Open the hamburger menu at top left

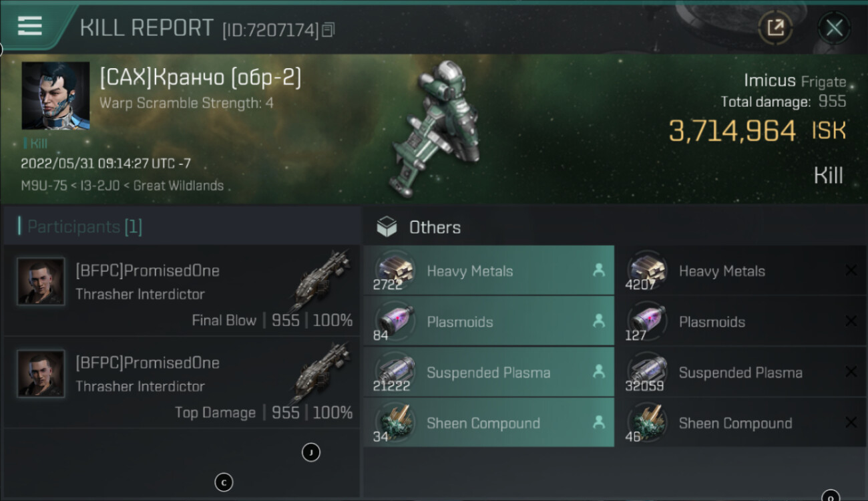[x=30, y=27]
